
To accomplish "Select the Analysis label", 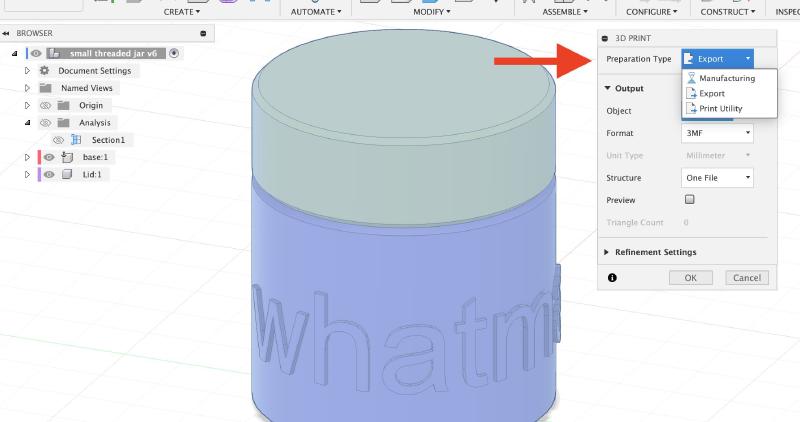I will point(94,122).
